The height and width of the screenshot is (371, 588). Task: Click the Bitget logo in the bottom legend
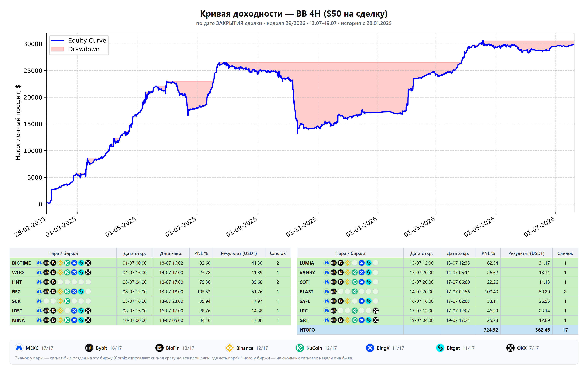(x=440, y=348)
